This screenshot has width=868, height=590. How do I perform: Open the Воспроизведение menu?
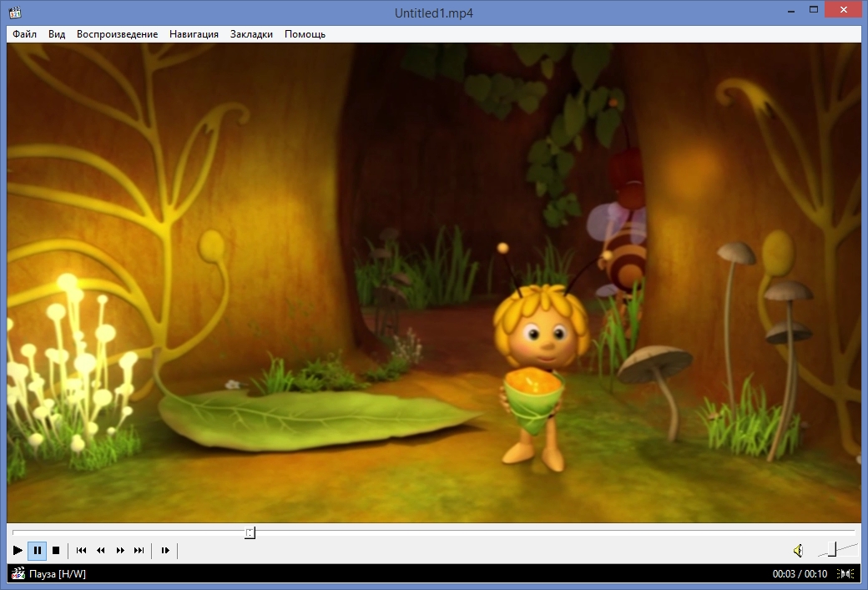(x=118, y=33)
